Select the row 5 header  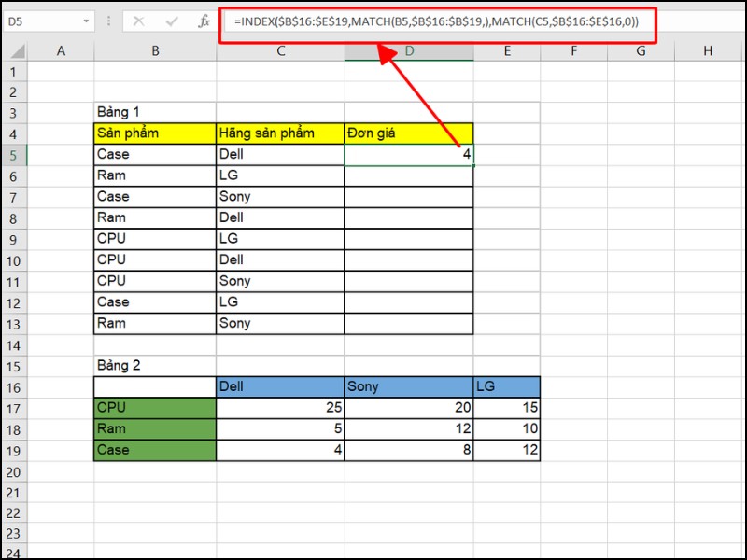click(13, 154)
